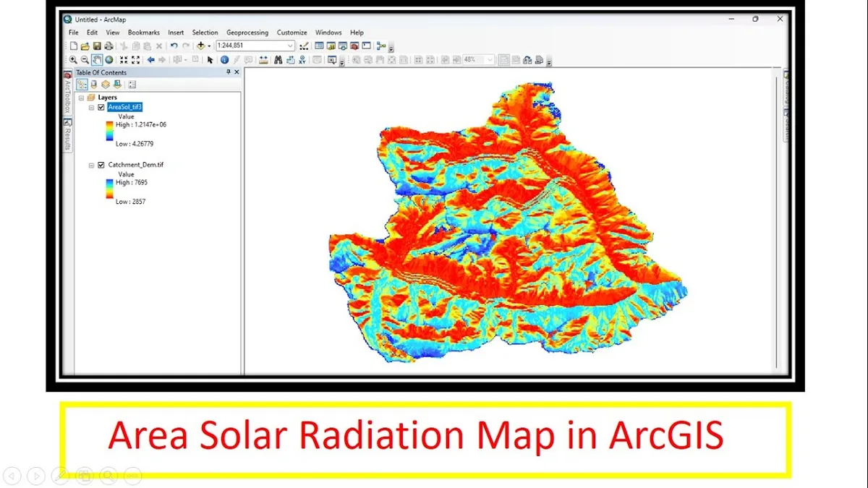
Task: Open the Insert menu
Action: point(176,33)
